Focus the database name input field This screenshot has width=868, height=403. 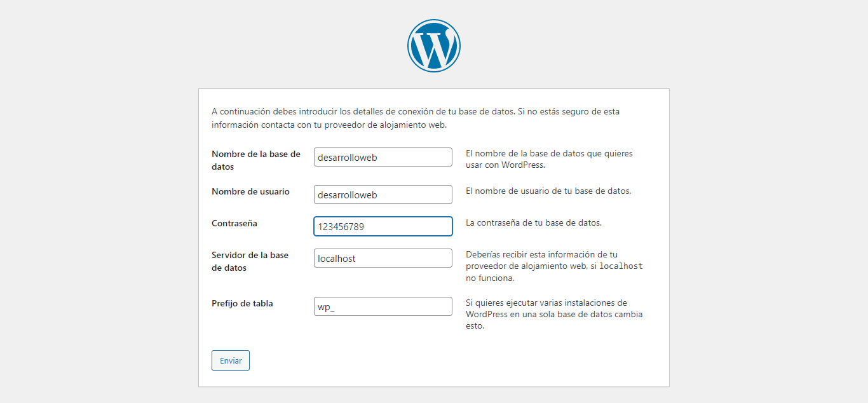(x=383, y=157)
